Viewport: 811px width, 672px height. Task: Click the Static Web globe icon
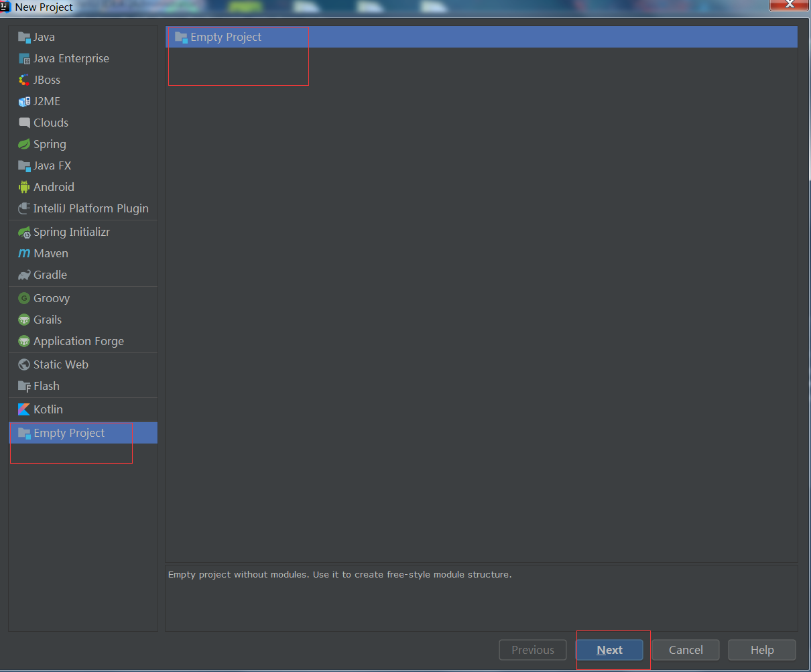point(24,365)
